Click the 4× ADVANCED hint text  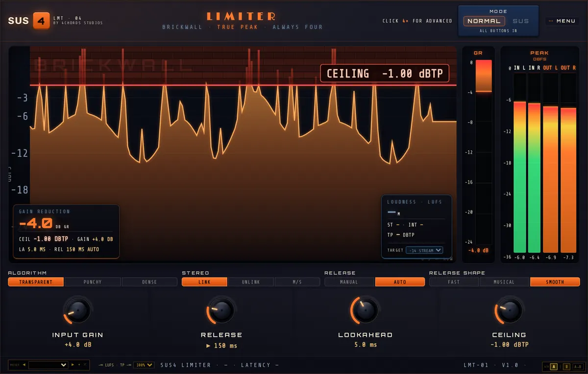click(417, 21)
